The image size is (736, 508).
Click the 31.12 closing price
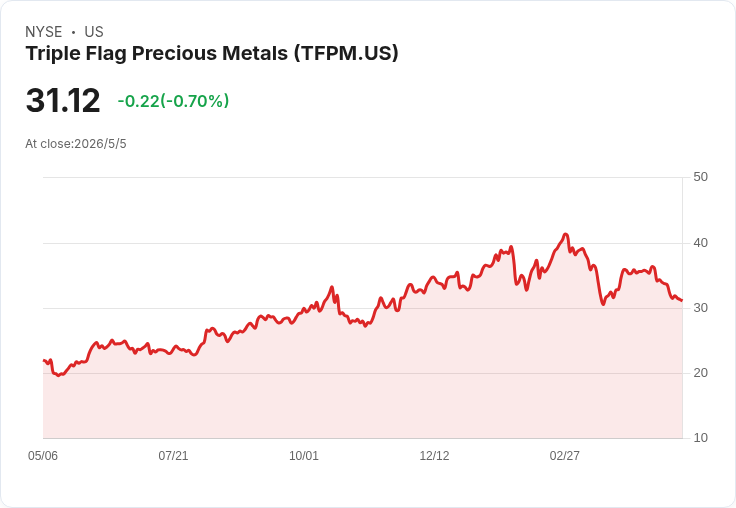click(63, 100)
